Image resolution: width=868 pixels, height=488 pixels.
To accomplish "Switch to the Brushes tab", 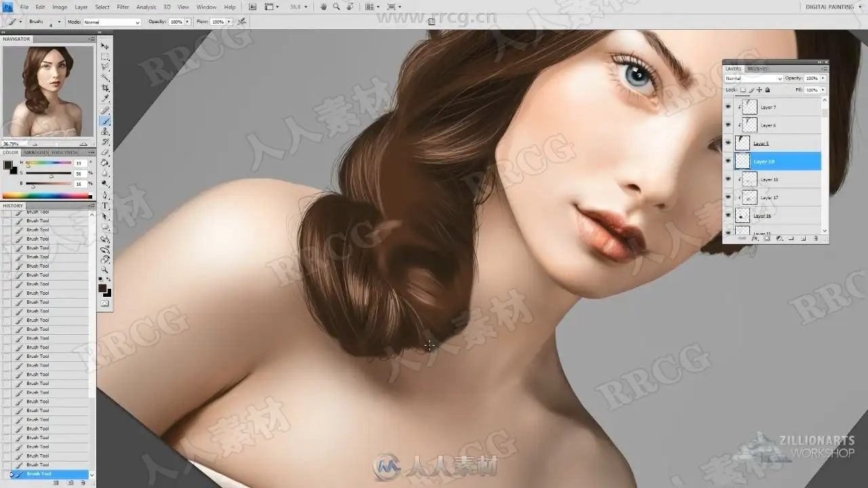I will coord(757,68).
